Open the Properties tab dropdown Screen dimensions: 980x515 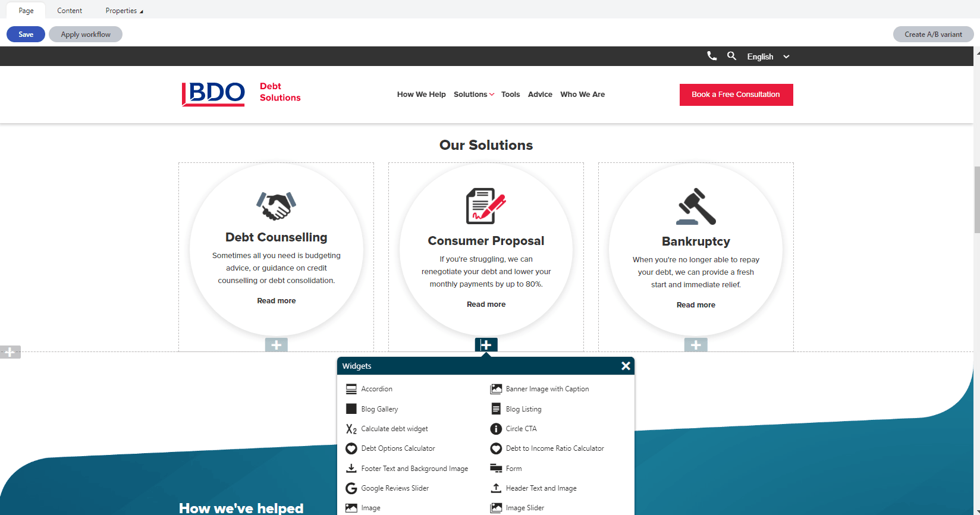tap(124, 11)
